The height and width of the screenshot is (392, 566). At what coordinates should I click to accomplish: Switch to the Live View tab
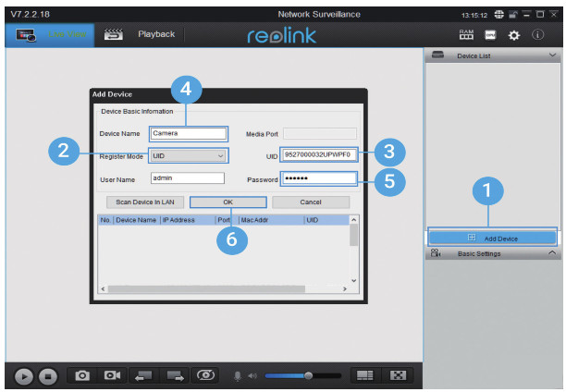[x=68, y=34]
